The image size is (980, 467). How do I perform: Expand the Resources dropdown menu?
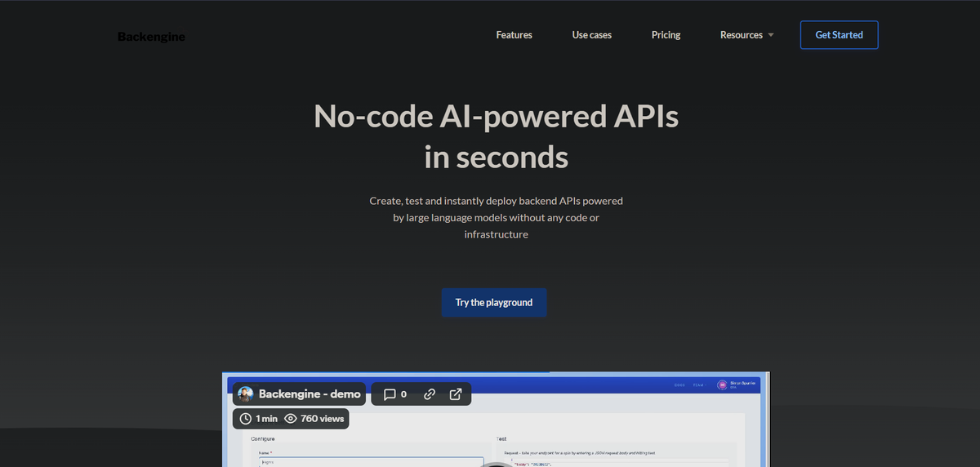click(x=742, y=35)
